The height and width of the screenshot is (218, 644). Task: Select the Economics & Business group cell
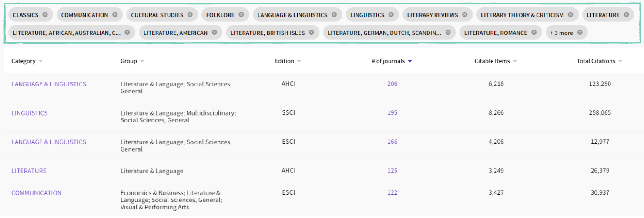coord(171,200)
